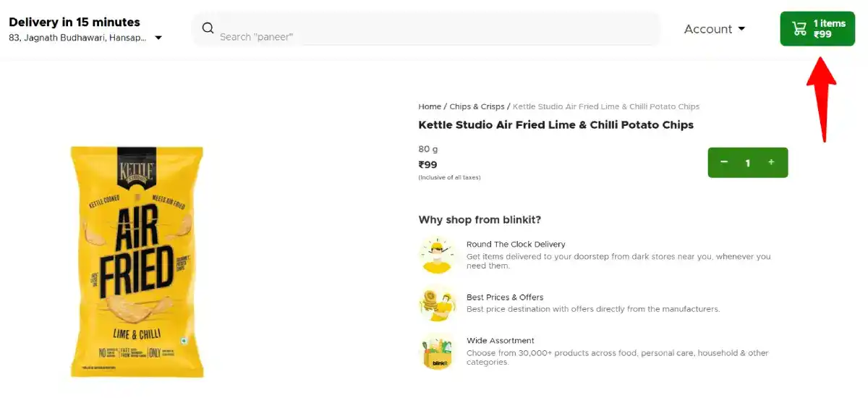Click the shopping cart icon
This screenshot has width=868, height=398.
(799, 29)
